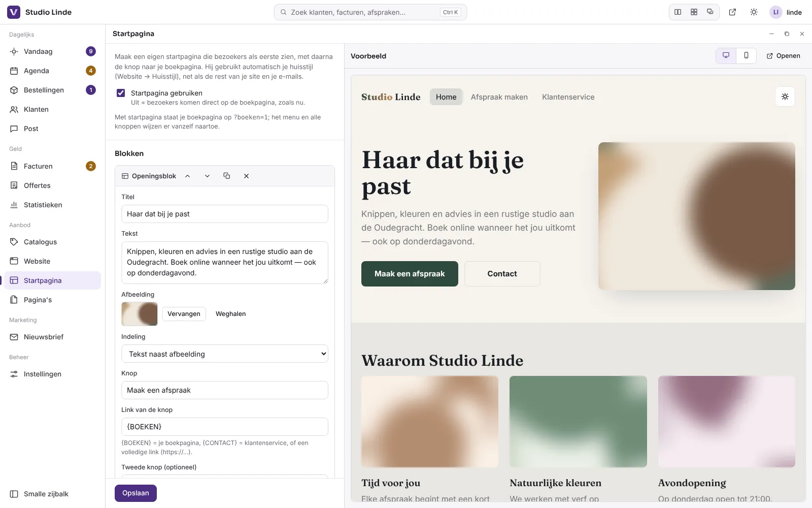The height and width of the screenshot is (508, 812).
Task: Open Statistieken page
Action: coord(52,205)
